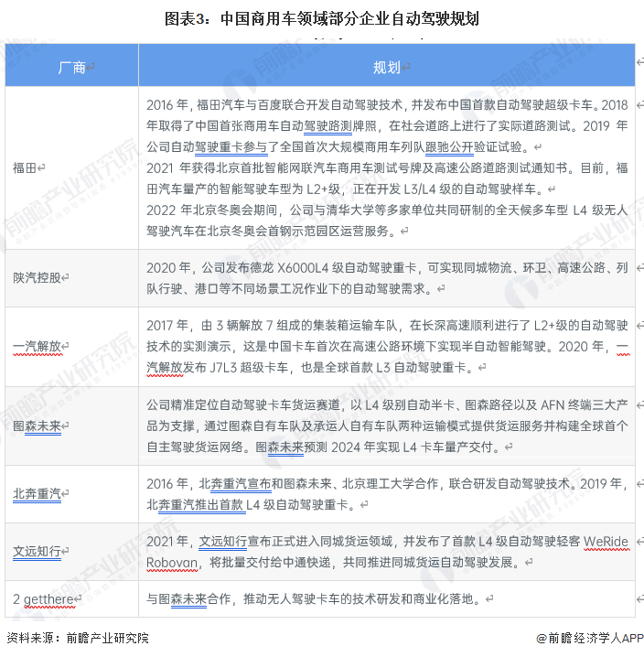The image size is (644, 657).
Task: Click 福田 text starting 2016年，福田汽车与百度联合开发
Action: coord(387,125)
